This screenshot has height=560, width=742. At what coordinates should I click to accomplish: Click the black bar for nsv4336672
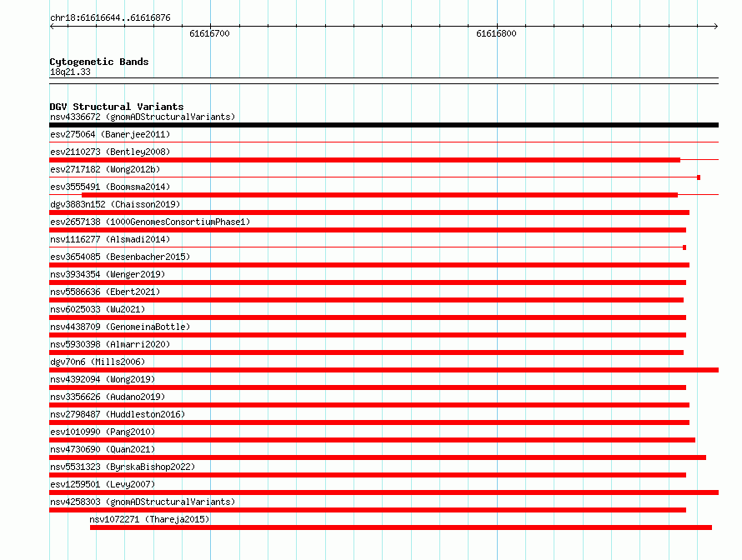[x=384, y=125]
